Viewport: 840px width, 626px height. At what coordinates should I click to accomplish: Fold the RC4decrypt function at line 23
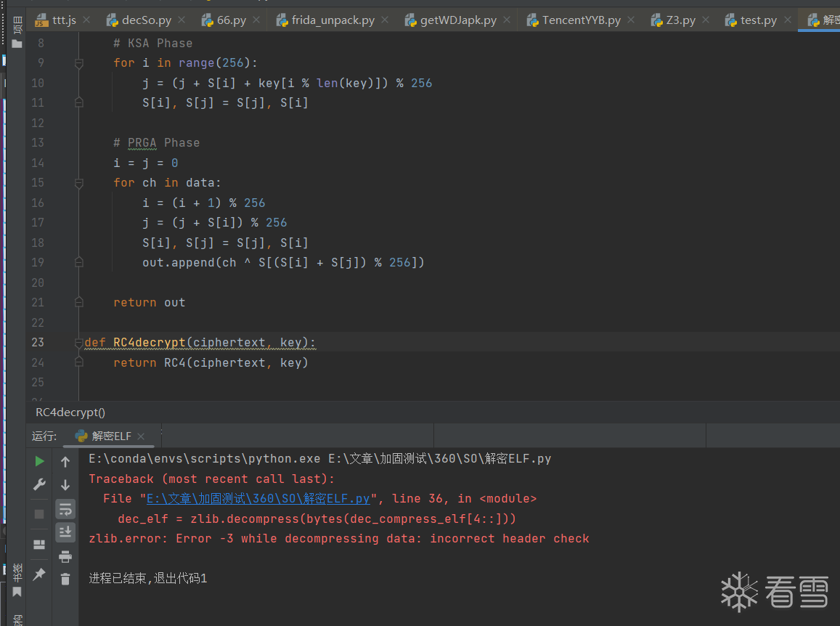tap(79, 343)
